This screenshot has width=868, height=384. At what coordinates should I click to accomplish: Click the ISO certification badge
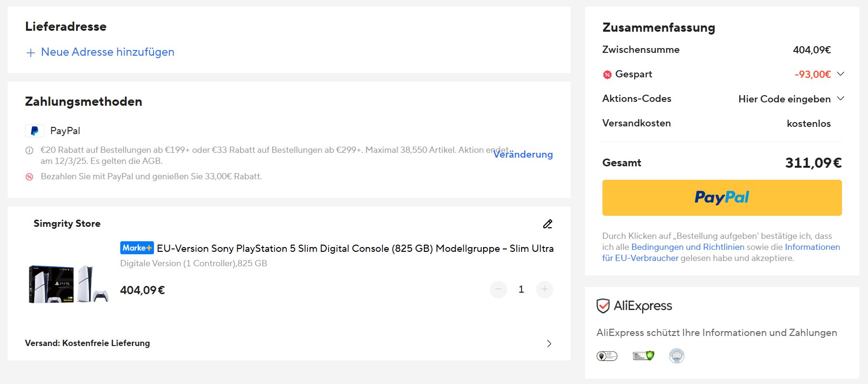(677, 356)
